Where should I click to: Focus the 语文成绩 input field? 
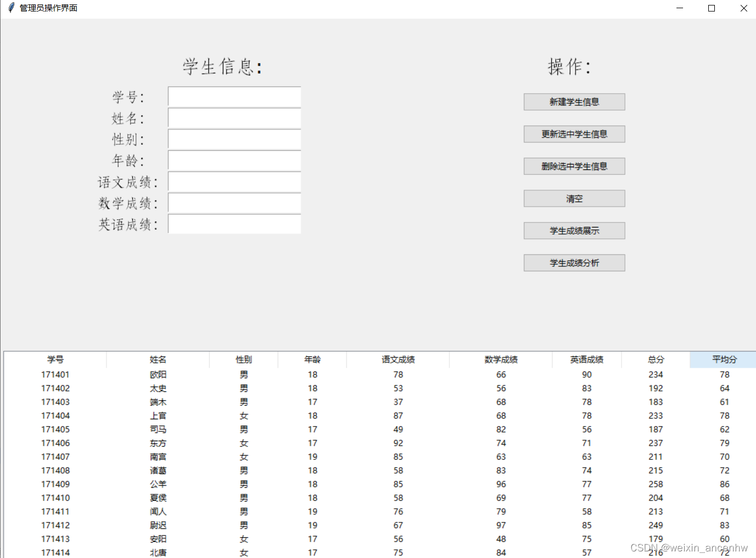234,181
